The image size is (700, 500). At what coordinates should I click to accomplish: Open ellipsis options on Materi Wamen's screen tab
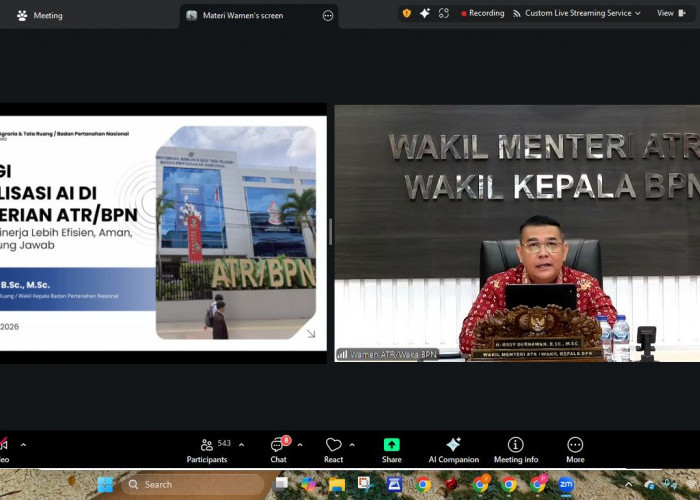[x=328, y=16]
